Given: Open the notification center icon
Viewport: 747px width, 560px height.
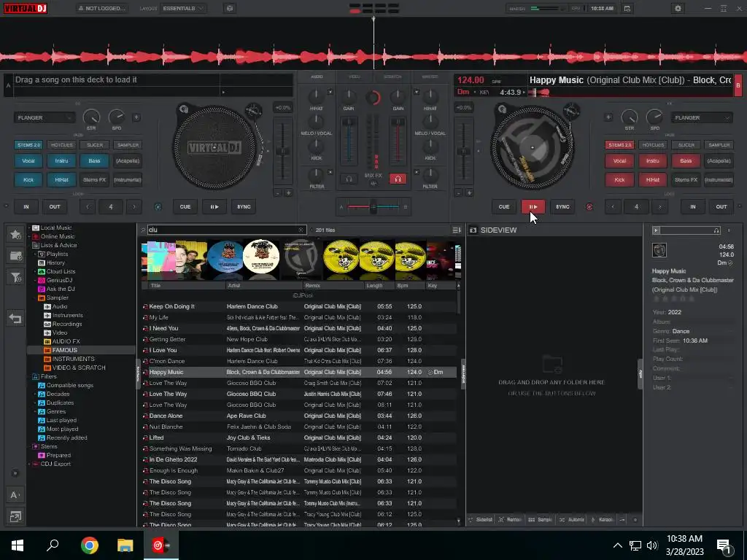Looking at the screenshot, I should [x=724, y=547].
